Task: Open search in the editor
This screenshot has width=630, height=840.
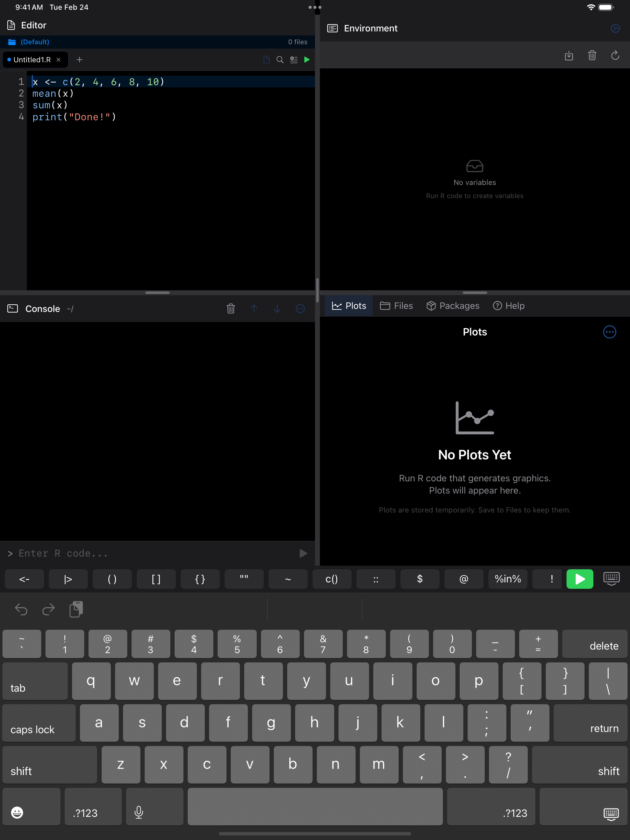Action: 280,60
